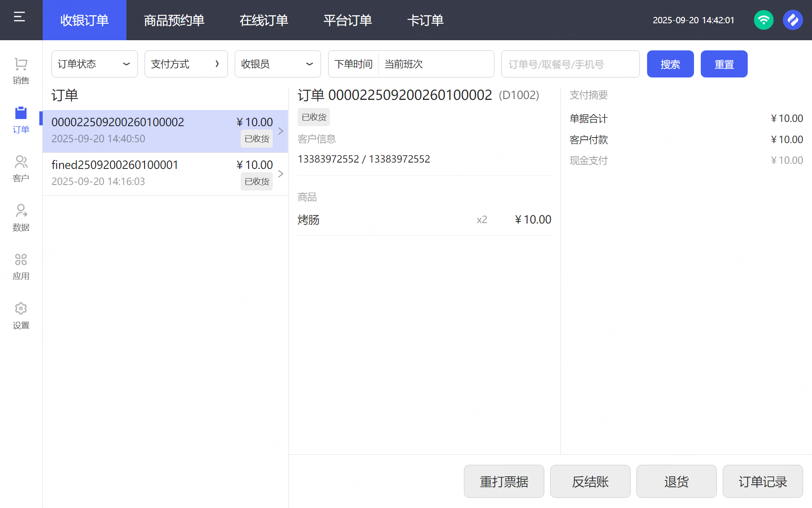Expand the 订单状态 dropdown
Screen dimensions: 812x508
tap(94, 64)
